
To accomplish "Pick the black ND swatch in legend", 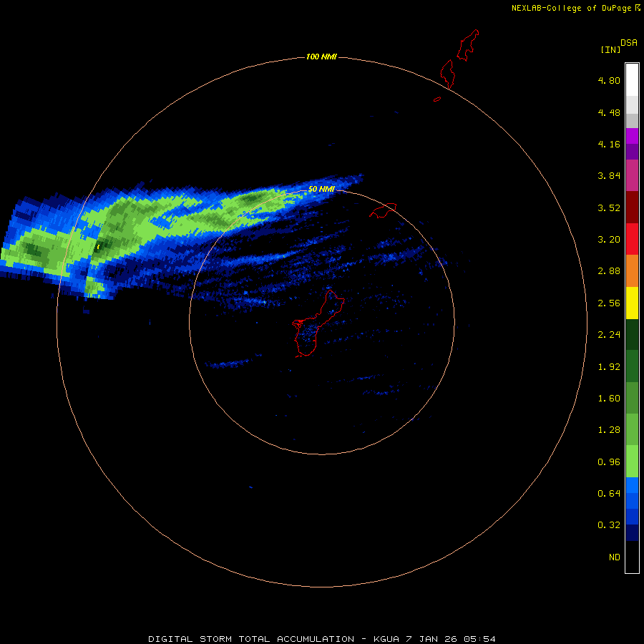I will tap(632, 557).
